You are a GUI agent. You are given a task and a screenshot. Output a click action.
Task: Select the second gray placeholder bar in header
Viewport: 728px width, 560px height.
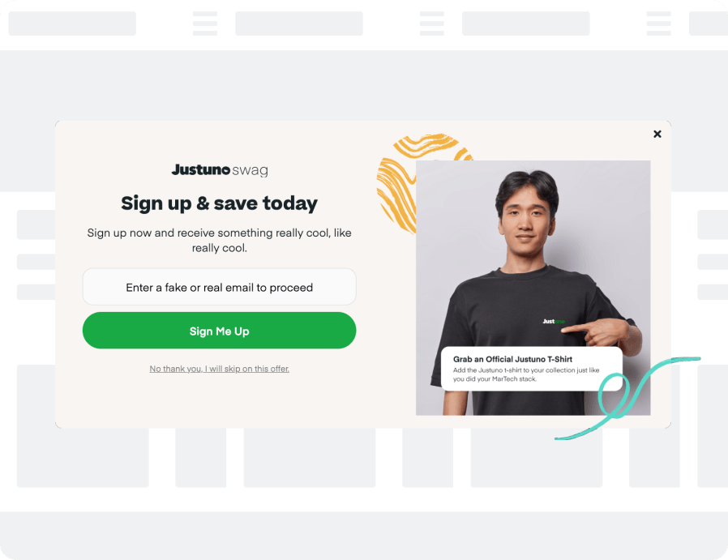(x=299, y=24)
